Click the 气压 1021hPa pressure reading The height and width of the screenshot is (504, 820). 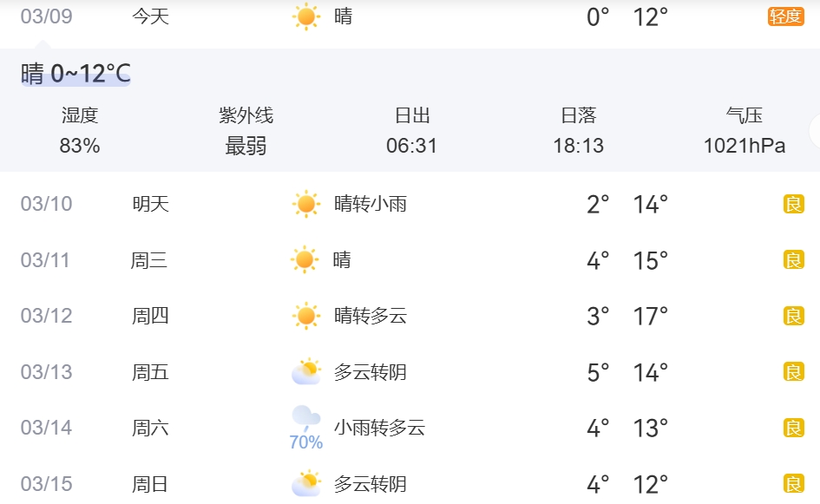pos(744,131)
